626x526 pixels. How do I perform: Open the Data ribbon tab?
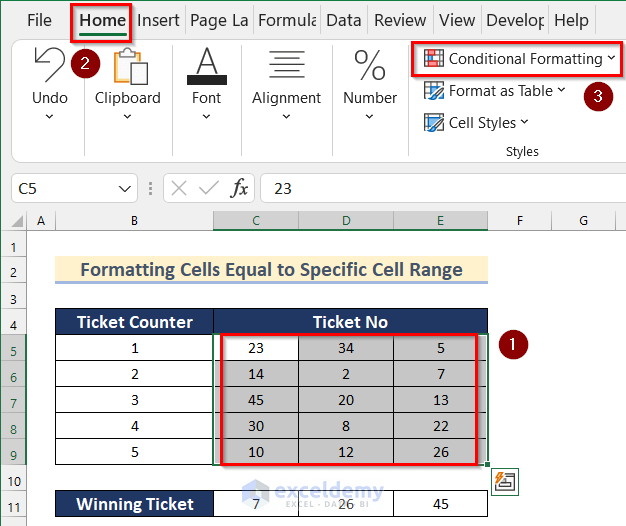pyautogui.click(x=344, y=20)
